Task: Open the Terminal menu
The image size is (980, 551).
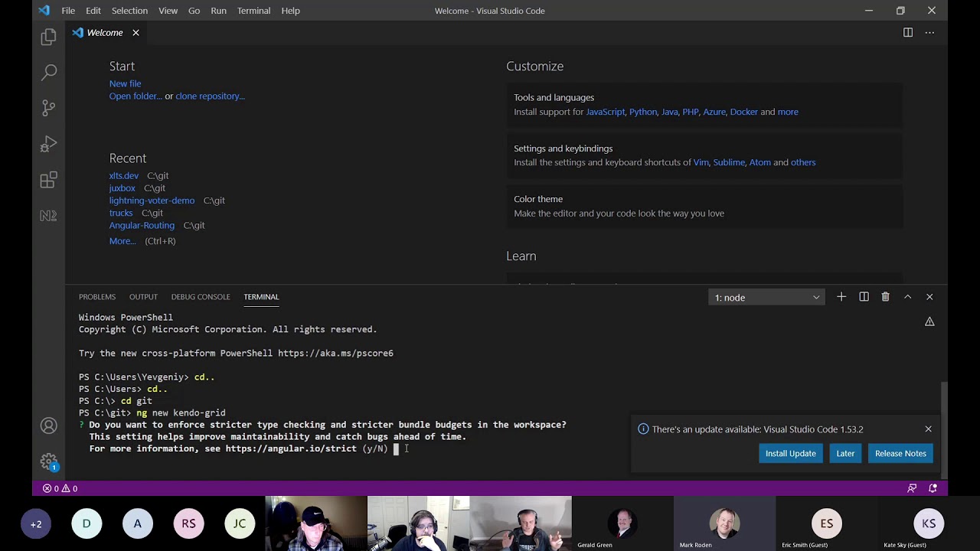Action: tap(253, 11)
